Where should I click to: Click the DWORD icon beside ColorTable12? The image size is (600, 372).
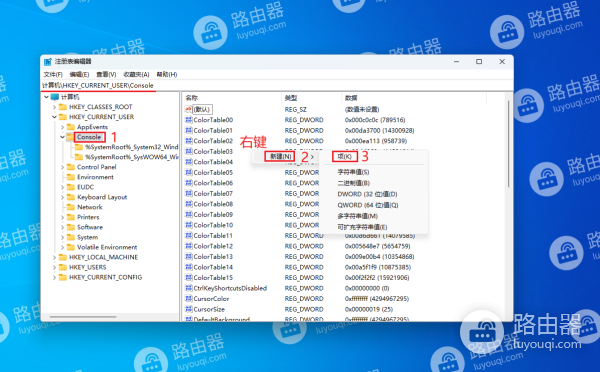(188, 246)
